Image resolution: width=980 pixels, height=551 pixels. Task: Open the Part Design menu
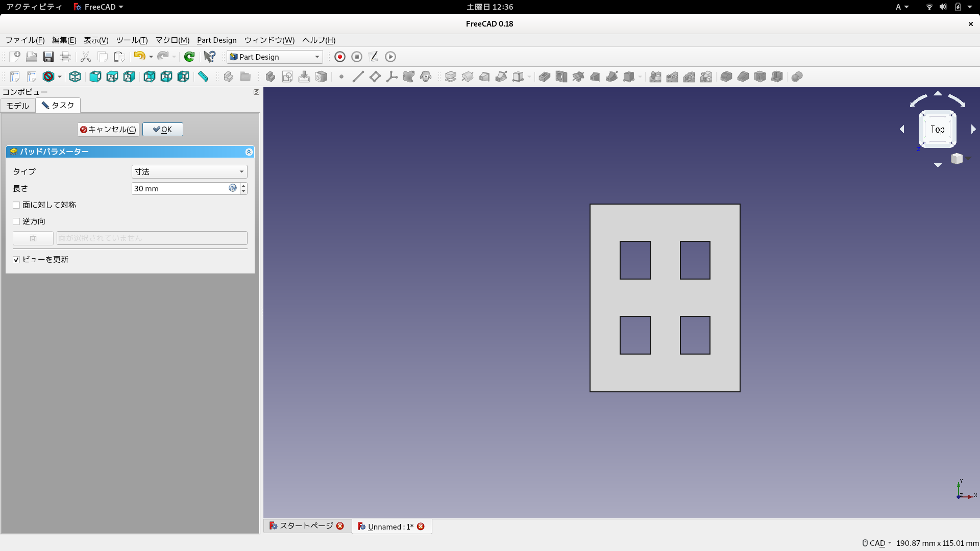[x=216, y=40]
